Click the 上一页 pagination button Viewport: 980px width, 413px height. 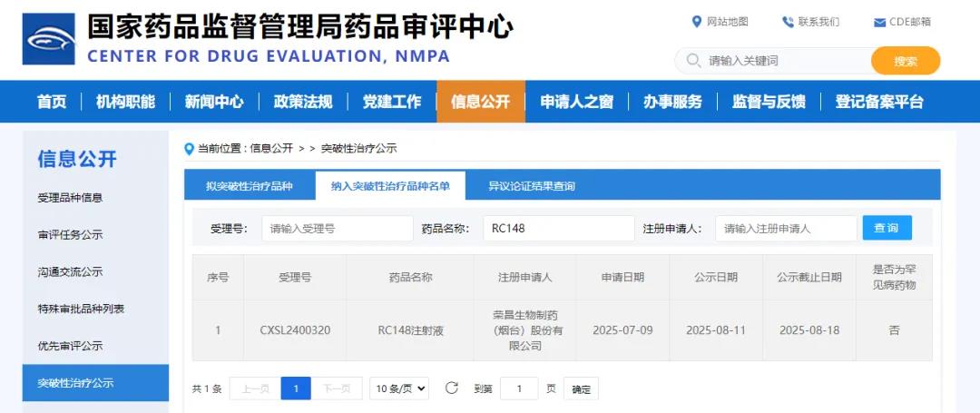coord(255,388)
